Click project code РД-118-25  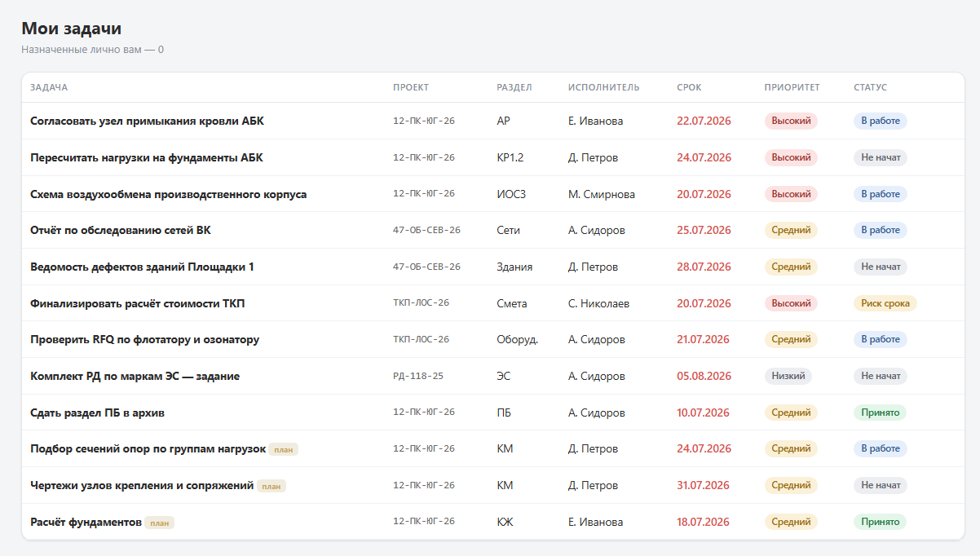tap(418, 376)
